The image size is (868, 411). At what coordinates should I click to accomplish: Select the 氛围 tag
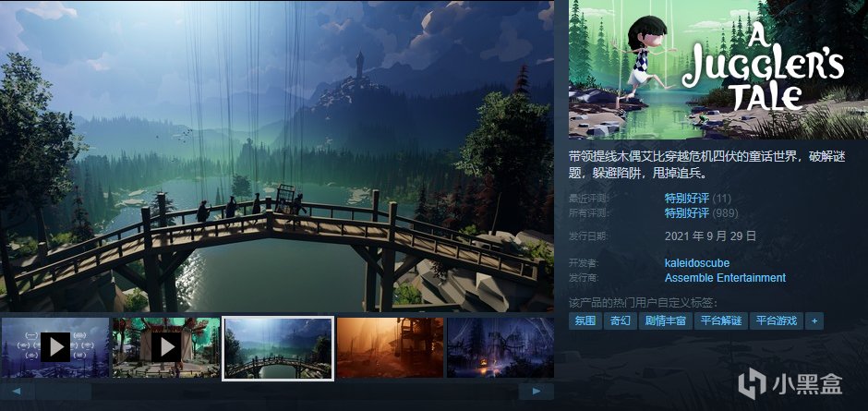(x=585, y=320)
